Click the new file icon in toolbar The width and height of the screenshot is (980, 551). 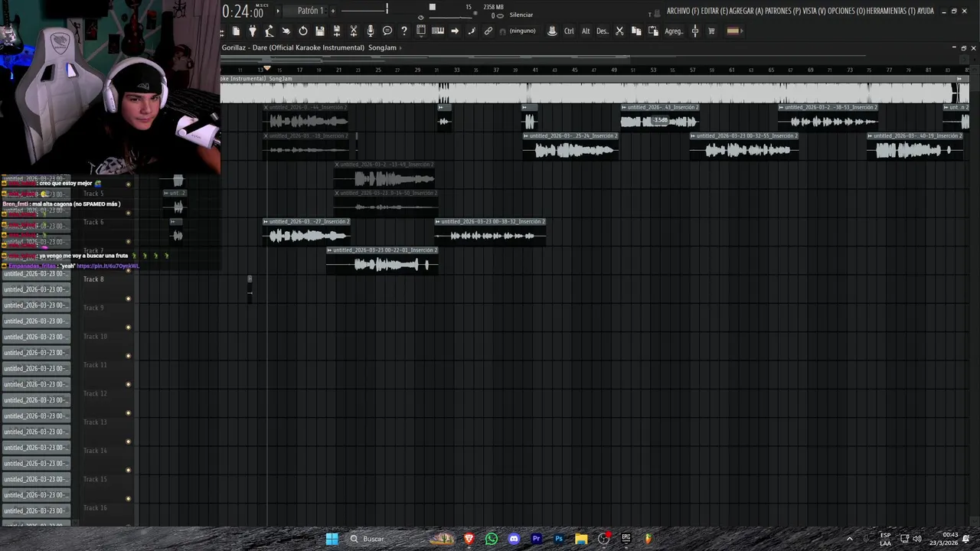point(236,31)
